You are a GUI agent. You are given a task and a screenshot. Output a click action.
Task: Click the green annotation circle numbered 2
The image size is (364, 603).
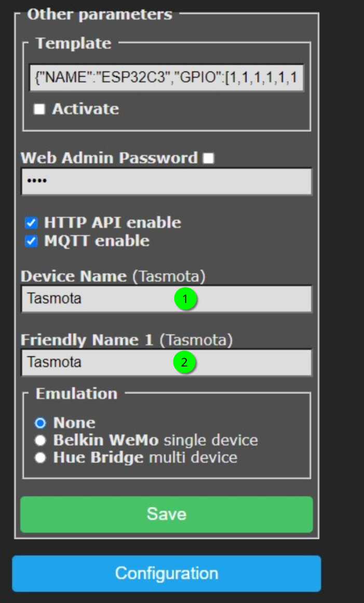click(184, 363)
